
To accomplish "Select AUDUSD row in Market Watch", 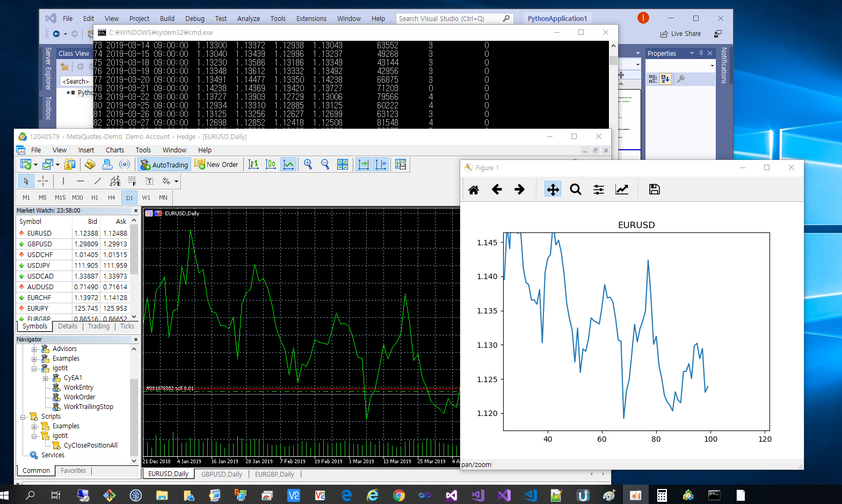I will pyautogui.click(x=74, y=287).
